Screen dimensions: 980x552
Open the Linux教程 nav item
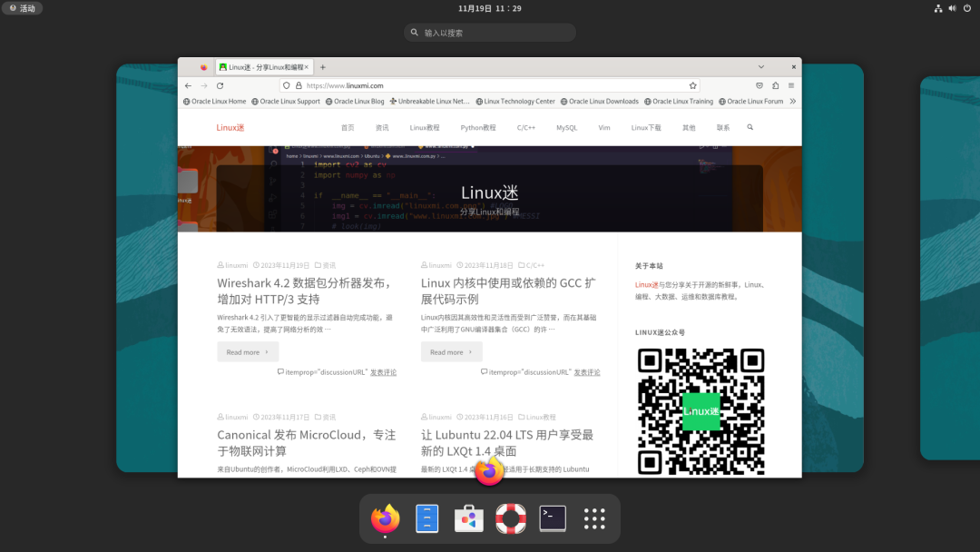click(x=425, y=127)
